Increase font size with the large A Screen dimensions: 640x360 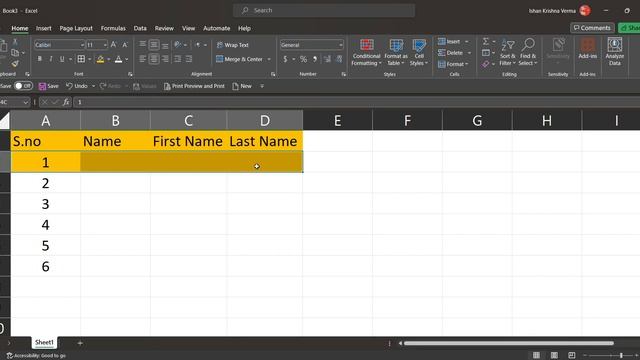pos(114,44)
